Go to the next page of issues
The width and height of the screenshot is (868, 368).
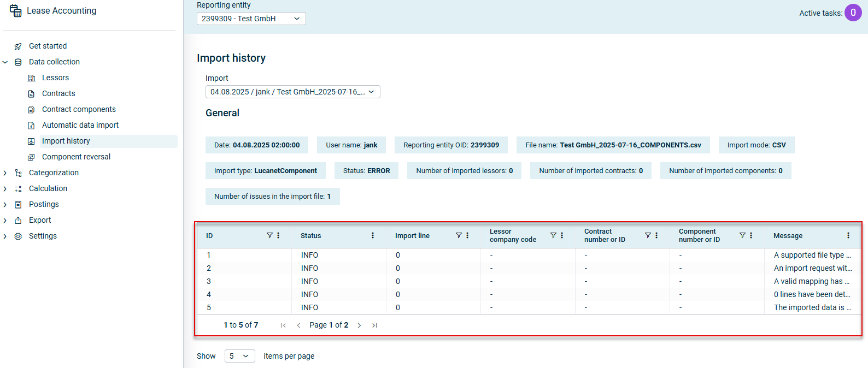(359, 325)
